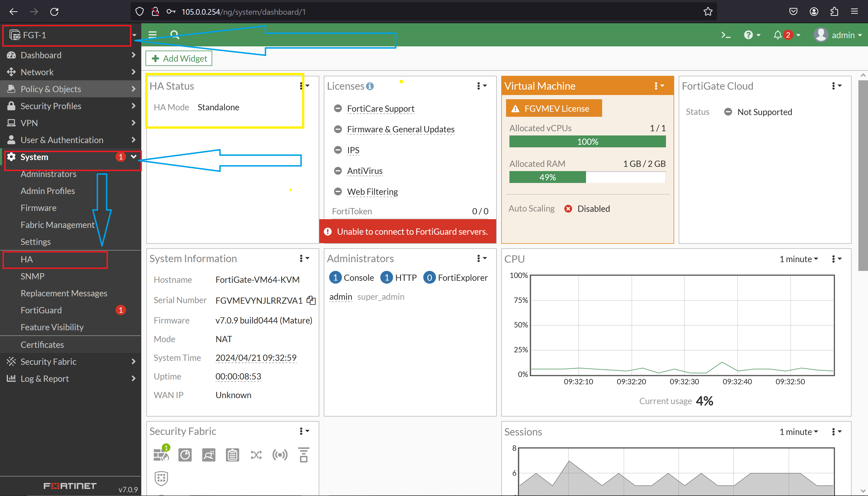This screenshot has height=496, width=868.
Task: Bookmark this page with star icon
Action: [708, 12]
